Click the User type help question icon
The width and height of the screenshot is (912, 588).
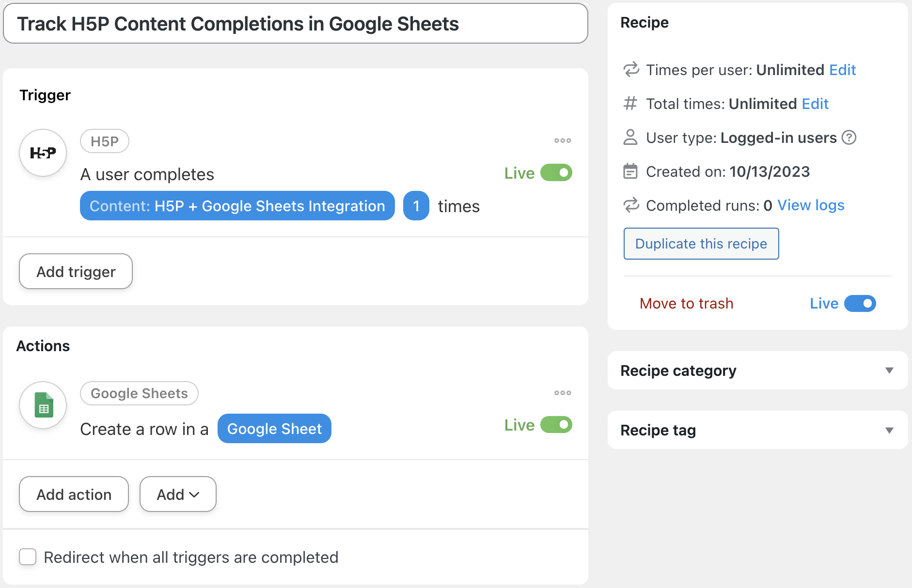point(849,138)
